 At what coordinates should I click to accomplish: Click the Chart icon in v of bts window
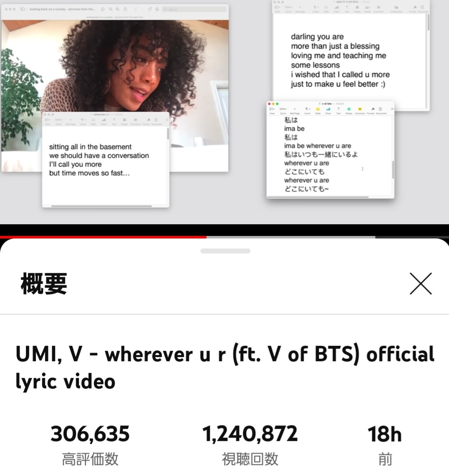(x=328, y=109)
